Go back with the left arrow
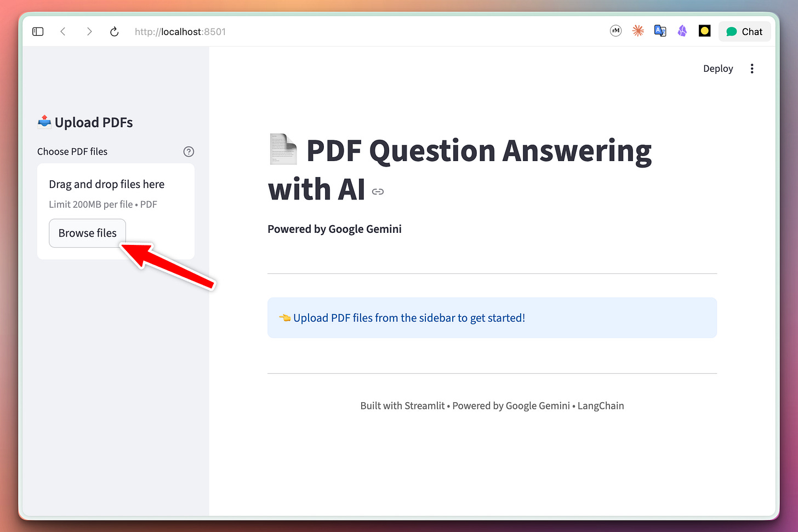 click(63, 32)
